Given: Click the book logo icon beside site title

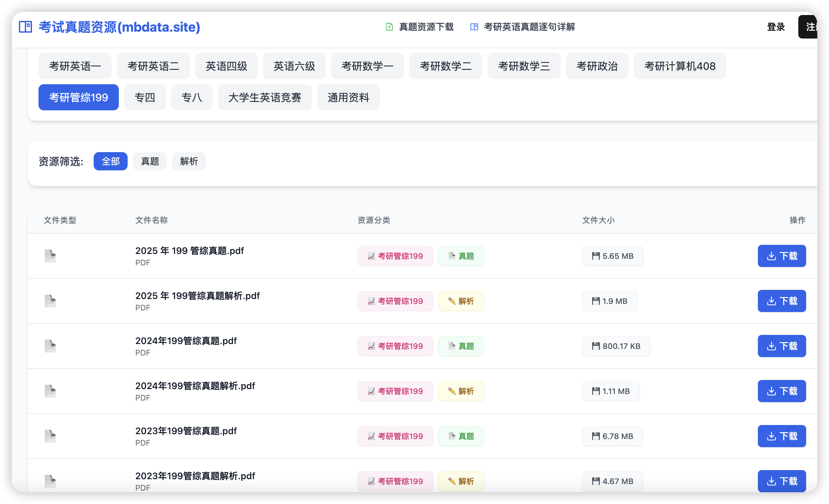Looking at the screenshot, I should click(x=25, y=27).
